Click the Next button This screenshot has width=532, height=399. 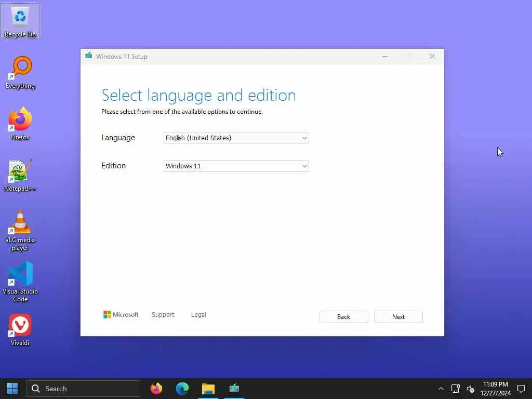click(398, 317)
